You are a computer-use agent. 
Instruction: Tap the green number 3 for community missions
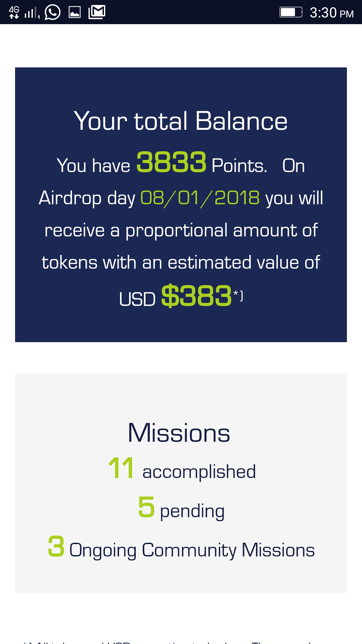tap(56, 546)
